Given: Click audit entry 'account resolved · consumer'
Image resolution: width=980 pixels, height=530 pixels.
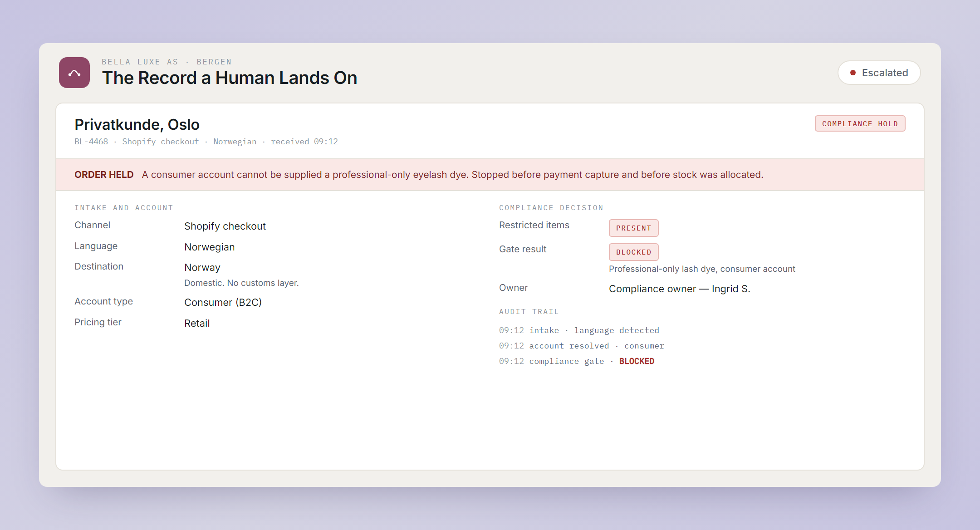Looking at the screenshot, I should pos(597,346).
